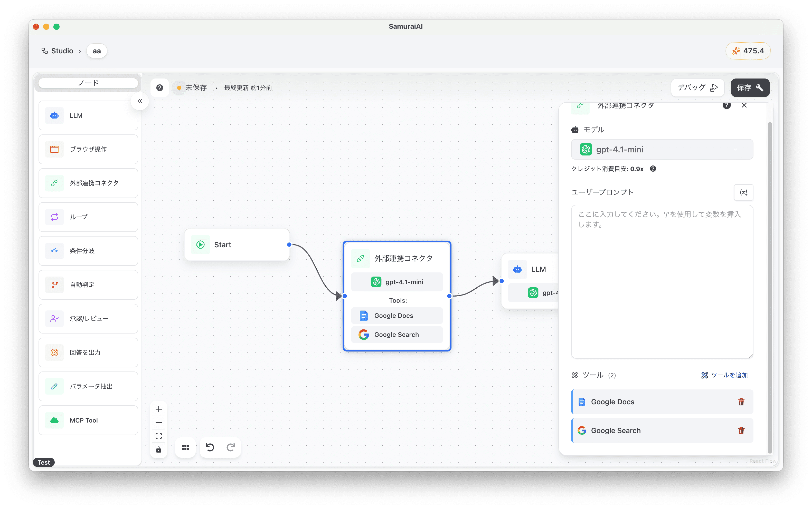812x509 pixels.
Task: Toggle the canvas lock icon
Action: [159, 450]
